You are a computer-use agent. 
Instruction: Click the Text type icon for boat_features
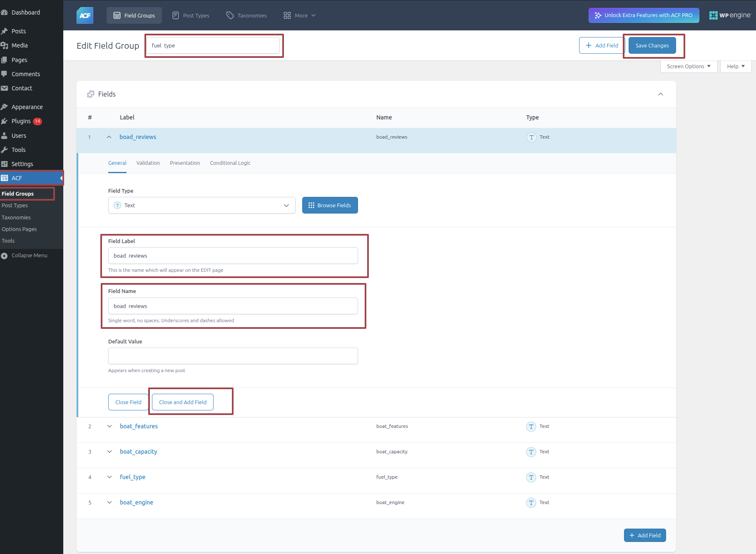point(531,427)
